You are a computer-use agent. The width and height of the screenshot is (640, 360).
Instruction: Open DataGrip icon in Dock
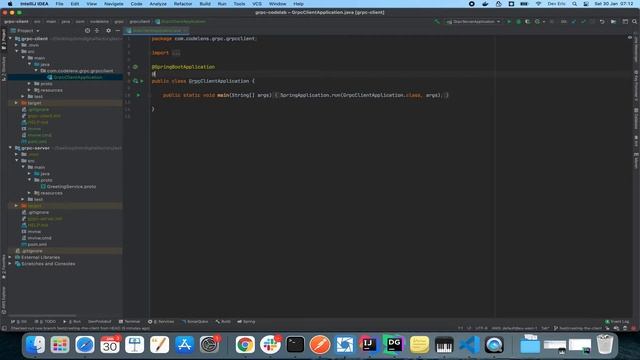point(394,345)
